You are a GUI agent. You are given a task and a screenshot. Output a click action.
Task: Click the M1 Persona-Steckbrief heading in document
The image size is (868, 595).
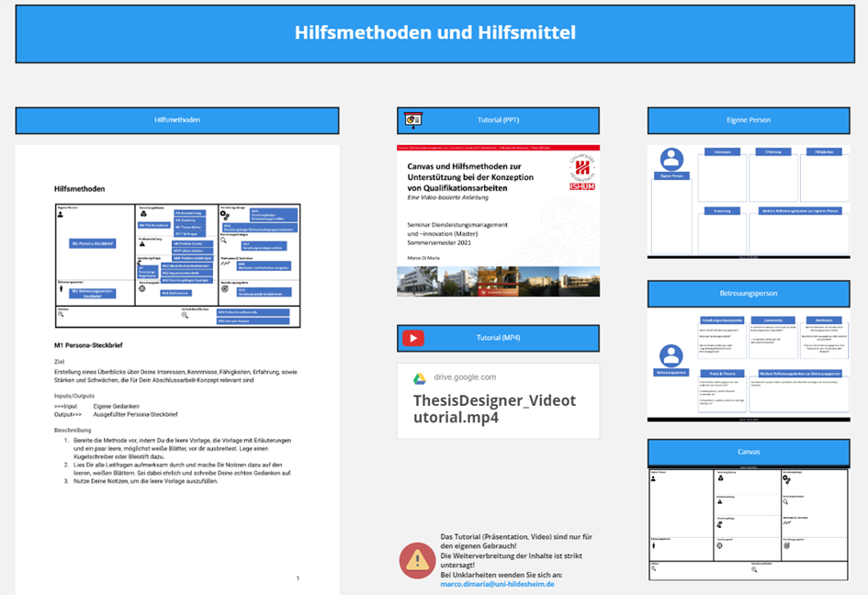pos(88,345)
